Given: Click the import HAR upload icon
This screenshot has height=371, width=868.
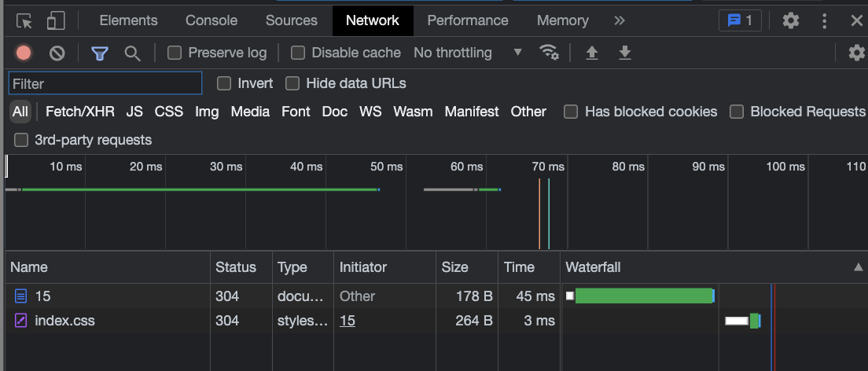Looking at the screenshot, I should [x=592, y=53].
